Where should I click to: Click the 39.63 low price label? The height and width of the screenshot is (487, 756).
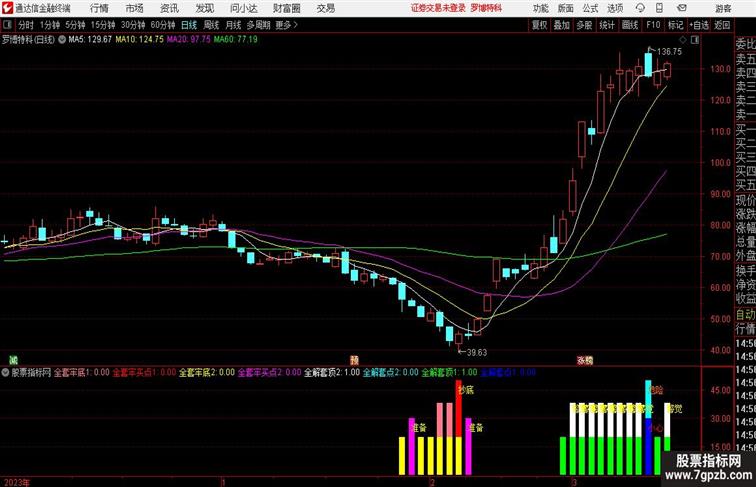pyautogui.click(x=477, y=352)
